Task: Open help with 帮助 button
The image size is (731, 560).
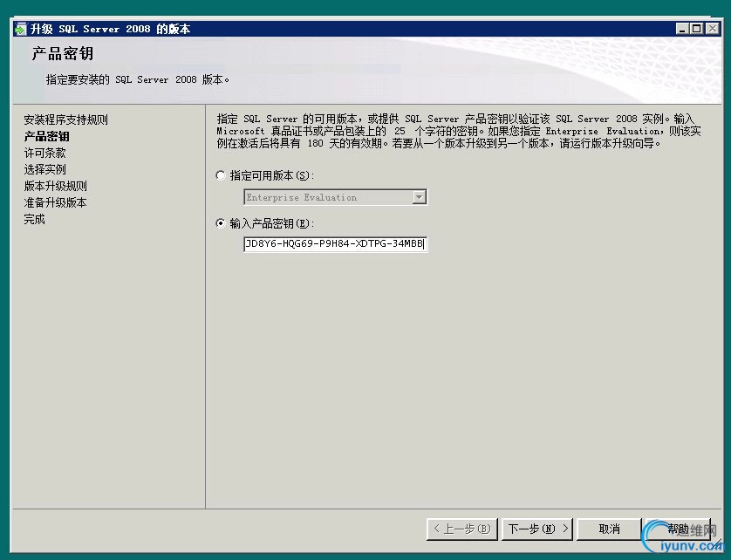Action: tap(679, 529)
